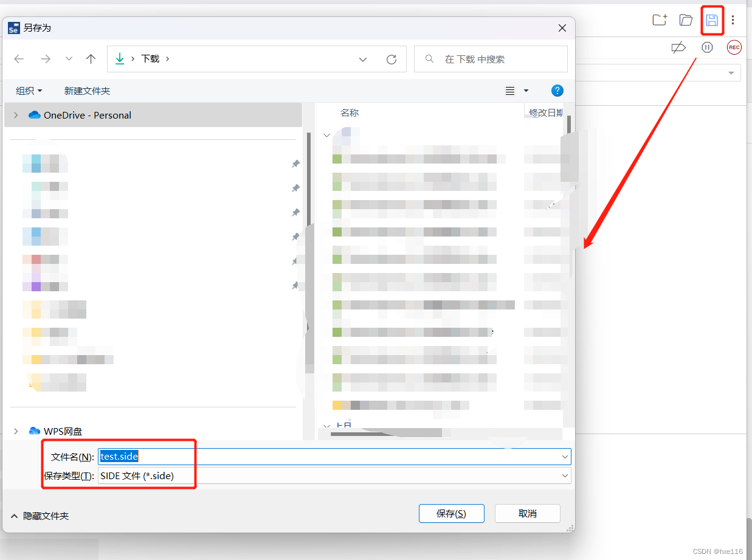
Task: Click the 取消 button
Action: (528, 513)
